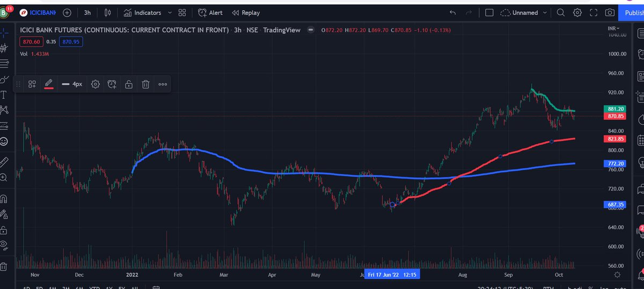
Task: Open the 3h time interval selector
Action: coord(87,12)
